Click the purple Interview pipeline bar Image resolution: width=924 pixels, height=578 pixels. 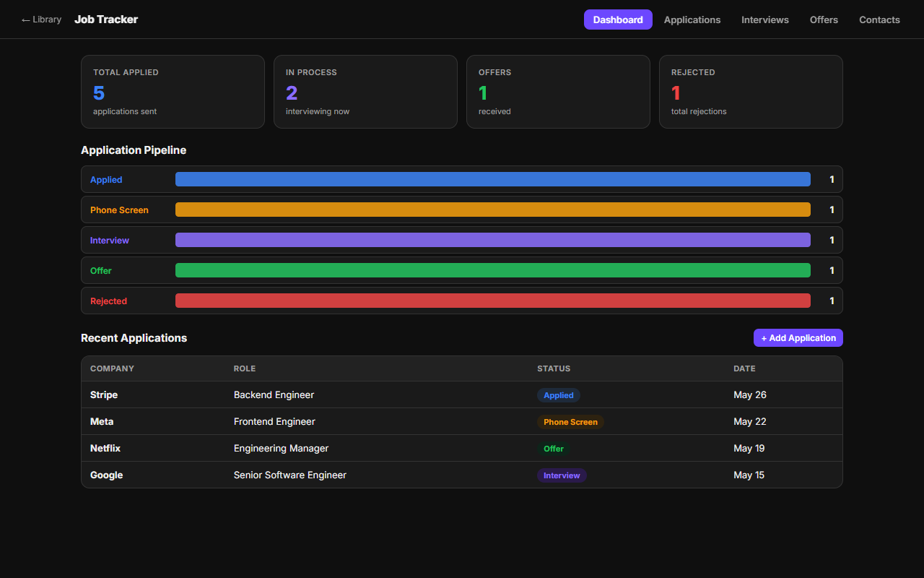click(493, 240)
